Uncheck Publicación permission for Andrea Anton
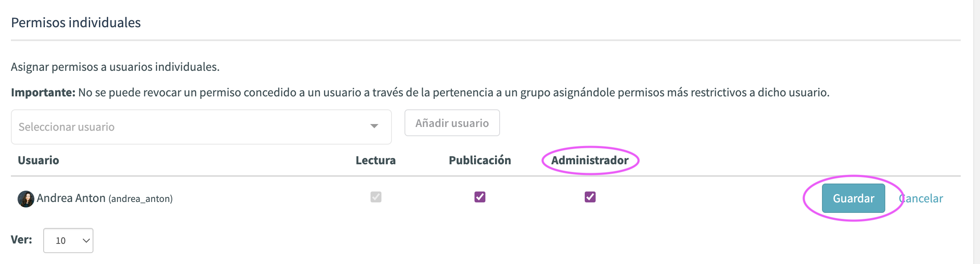The width and height of the screenshot is (980, 264). click(480, 197)
